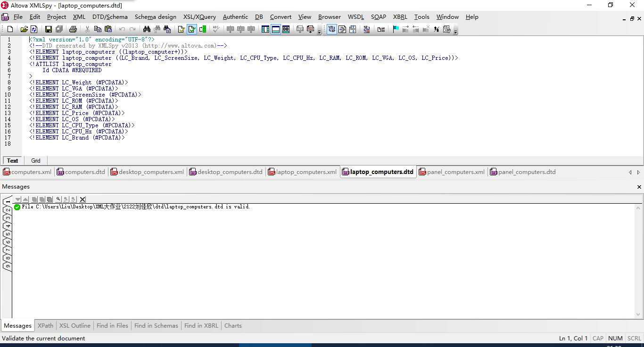Switch to Find in Files panel tab
This screenshot has height=347, width=644.
[x=112, y=326]
